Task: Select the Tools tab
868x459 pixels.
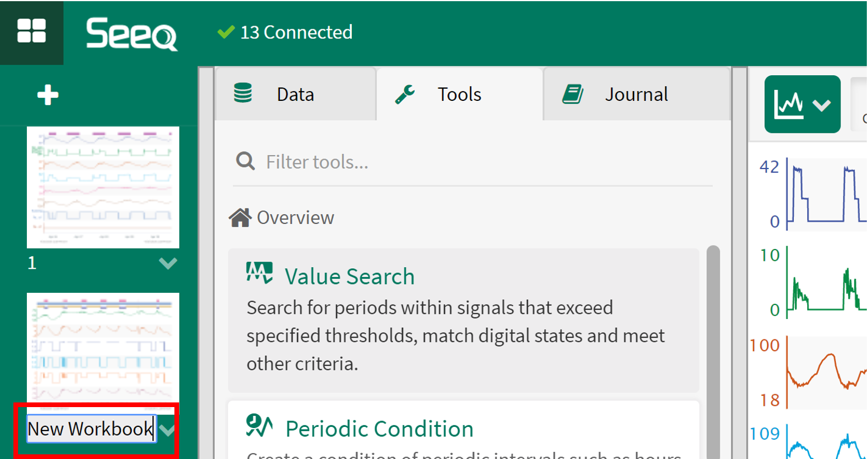Action: 459,94
